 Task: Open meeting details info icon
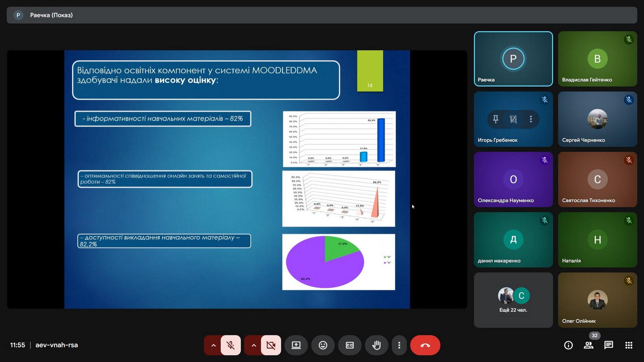568,345
